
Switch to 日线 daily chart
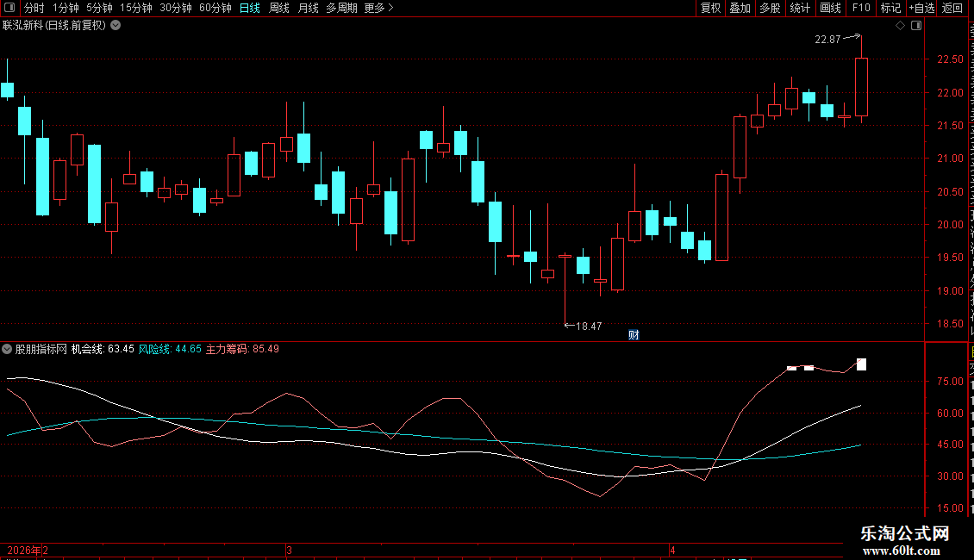click(250, 8)
